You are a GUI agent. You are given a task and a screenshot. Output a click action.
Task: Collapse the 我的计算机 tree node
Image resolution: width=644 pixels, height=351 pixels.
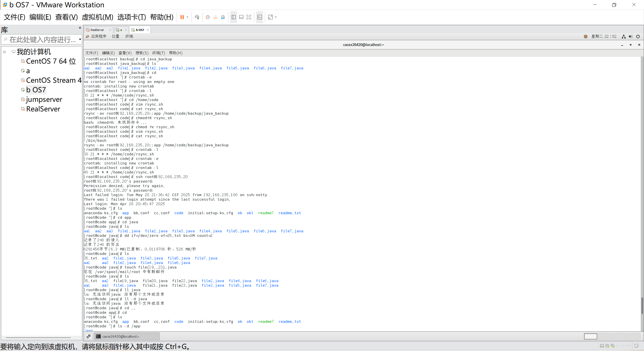tap(4, 52)
